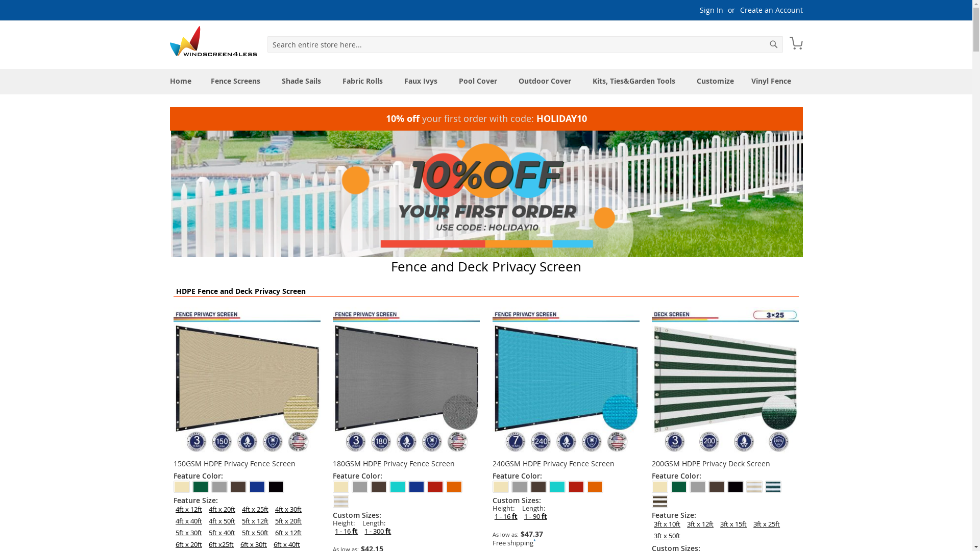Viewport: 980px width, 551px height.
Task: Pick brown color for 150GSM screen
Action: tap(238, 487)
